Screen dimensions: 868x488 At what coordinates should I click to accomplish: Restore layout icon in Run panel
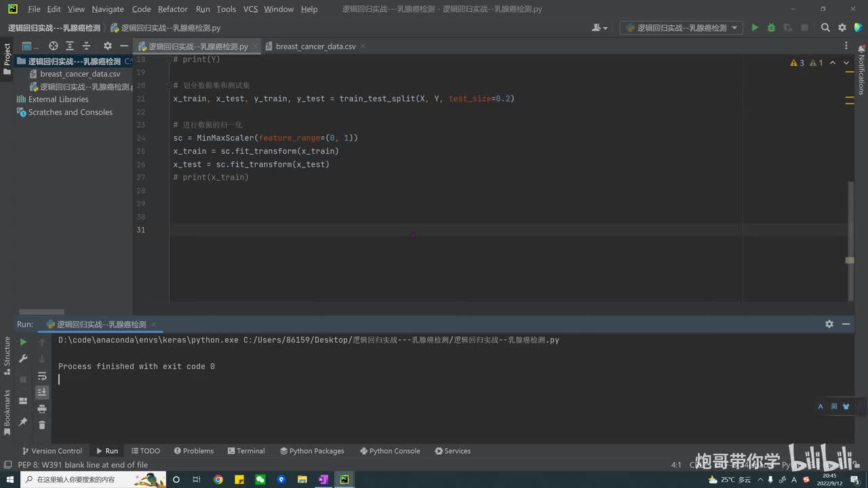coord(23,401)
